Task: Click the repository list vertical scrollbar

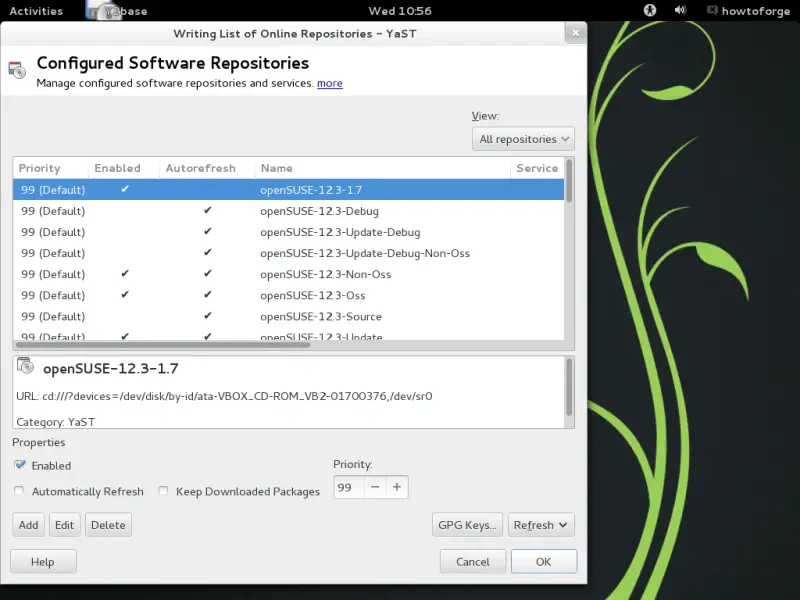Action: [569, 181]
